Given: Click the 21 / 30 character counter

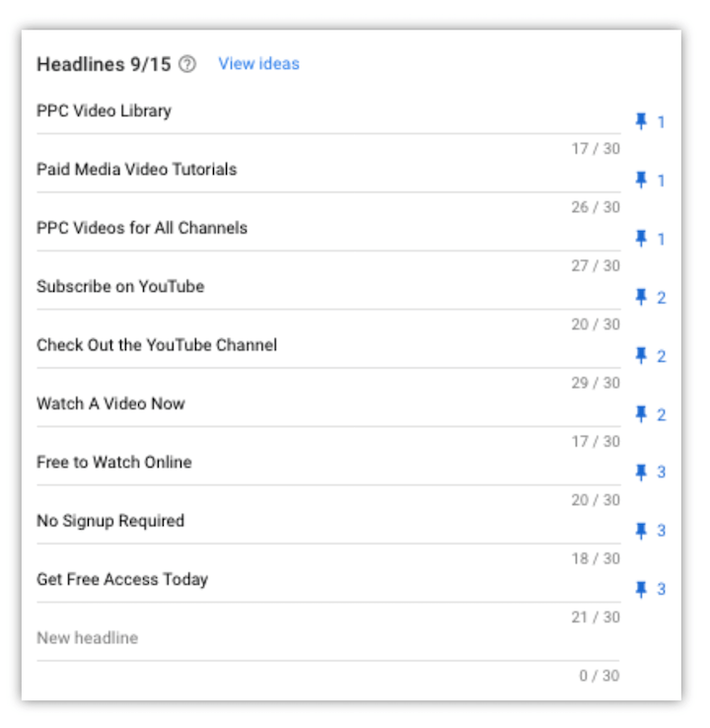Looking at the screenshot, I should click(x=596, y=618).
